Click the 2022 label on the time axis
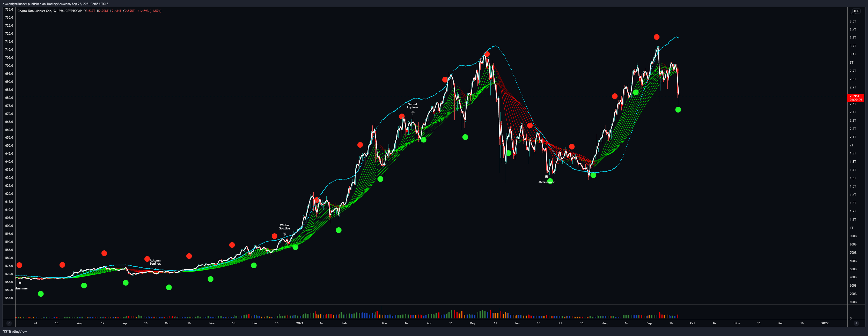The width and height of the screenshot is (868, 336). pyautogui.click(x=825, y=323)
